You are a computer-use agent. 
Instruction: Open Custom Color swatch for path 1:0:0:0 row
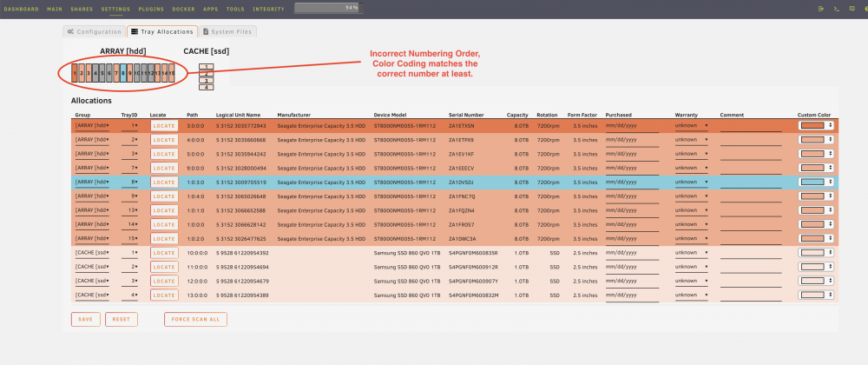[x=815, y=224]
